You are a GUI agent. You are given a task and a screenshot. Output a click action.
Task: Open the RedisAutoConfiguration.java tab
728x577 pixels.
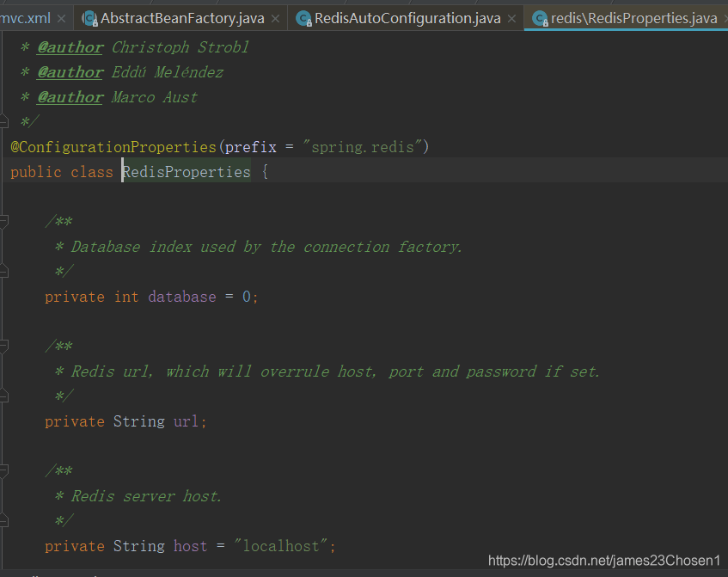coord(407,19)
